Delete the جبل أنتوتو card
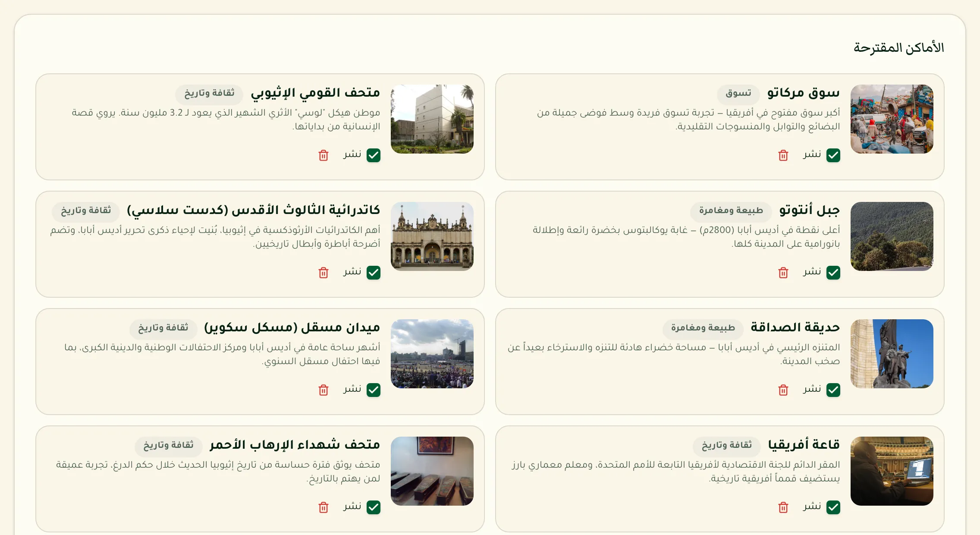Image resolution: width=980 pixels, height=535 pixels. 783,273
